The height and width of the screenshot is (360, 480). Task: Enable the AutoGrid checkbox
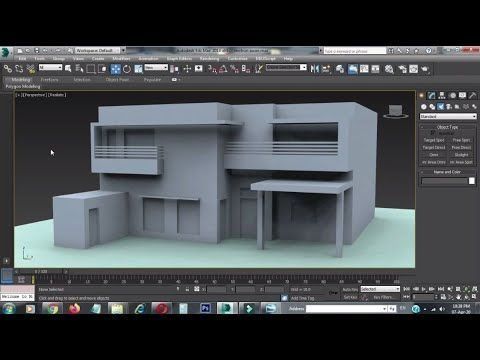(433, 133)
